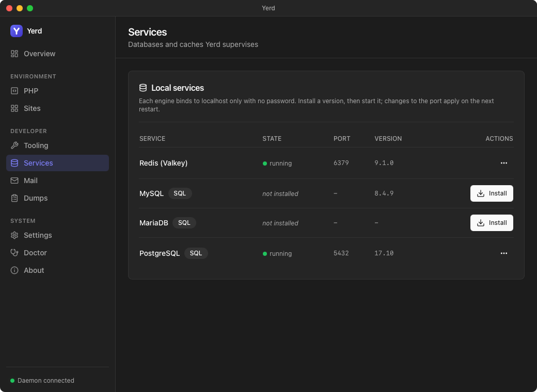537x392 pixels.
Task: Click the PHP code icon
Action: [x=14, y=91]
